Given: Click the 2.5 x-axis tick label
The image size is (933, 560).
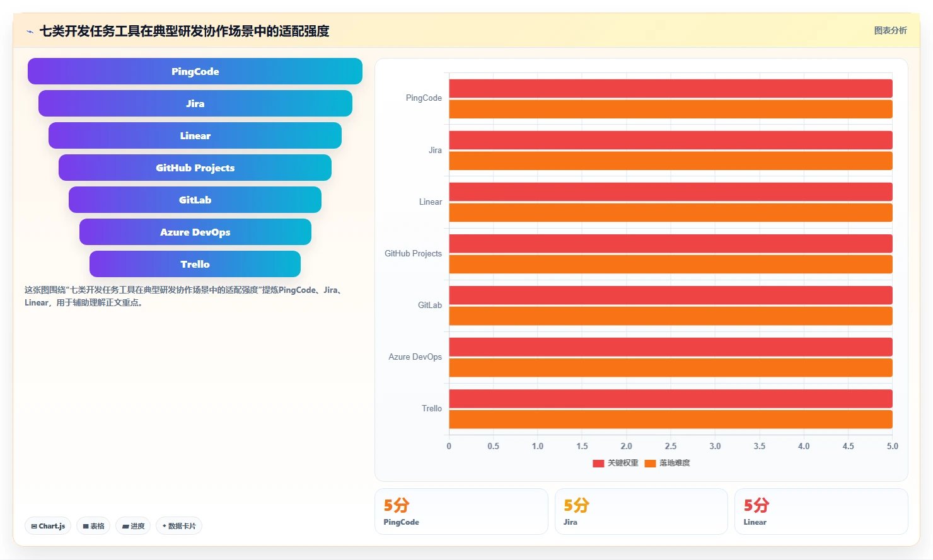Looking at the screenshot, I should [671, 446].
